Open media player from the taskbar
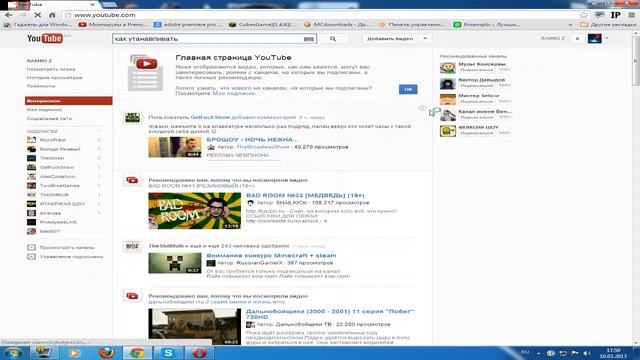The image size is (640, 360). [x=74, y=353]
